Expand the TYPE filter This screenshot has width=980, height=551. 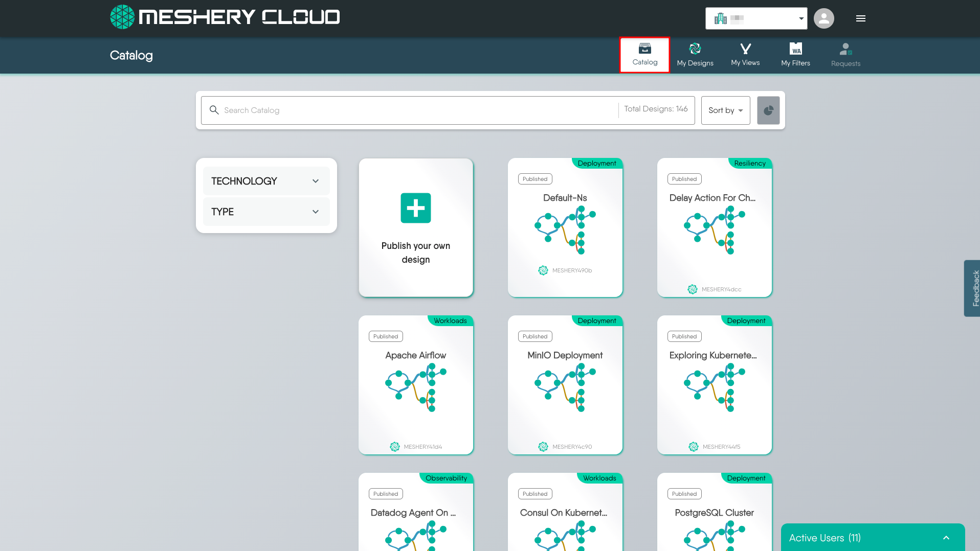pos(265,211)
